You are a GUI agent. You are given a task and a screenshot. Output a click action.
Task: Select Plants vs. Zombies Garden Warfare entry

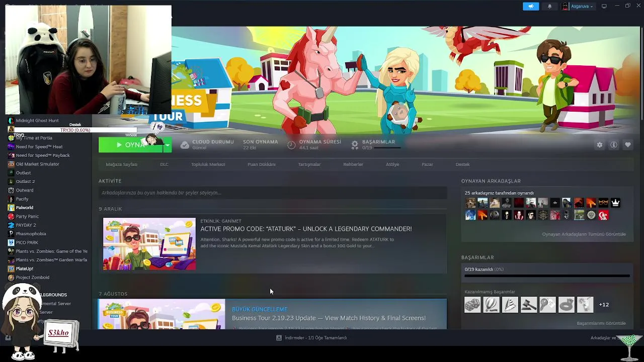pos(51,260)
